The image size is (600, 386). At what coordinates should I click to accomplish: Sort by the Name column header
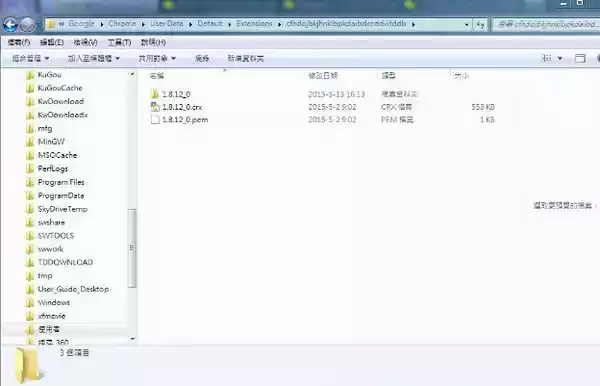(x=157, y=76)
